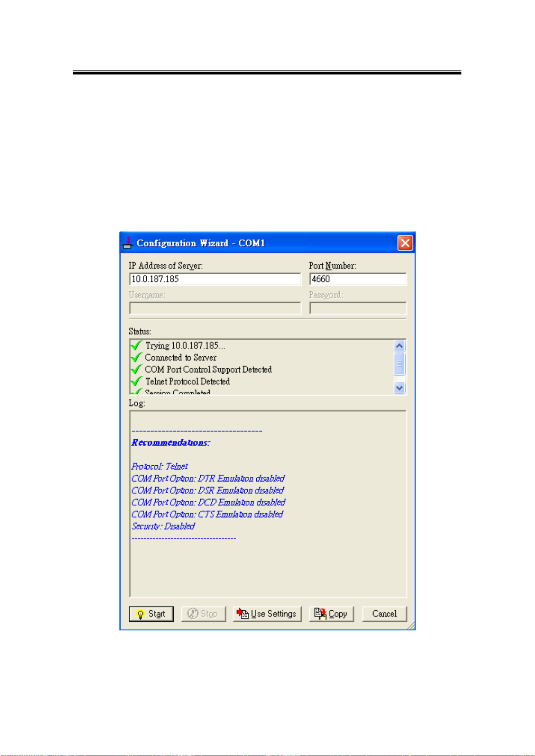Viewport: 535px width, 756px height.
Task: Click check beside COM Port Control Support
Action: 136,369
